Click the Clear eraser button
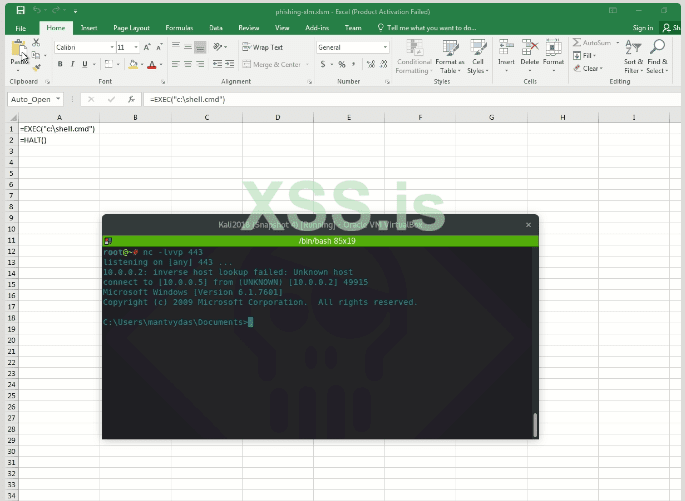The image size is (685, 501). tap(588, 68)
